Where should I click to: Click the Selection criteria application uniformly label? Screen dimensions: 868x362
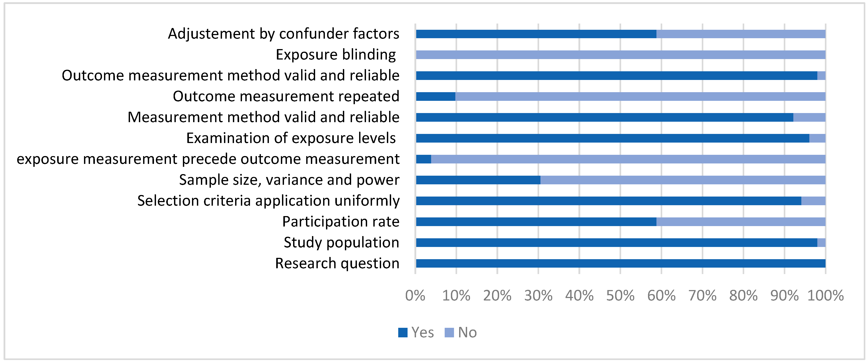tap(268, 201)
